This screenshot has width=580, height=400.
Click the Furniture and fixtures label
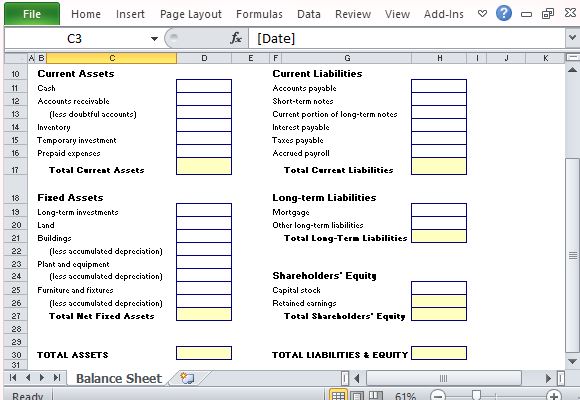tap(75, 290)
